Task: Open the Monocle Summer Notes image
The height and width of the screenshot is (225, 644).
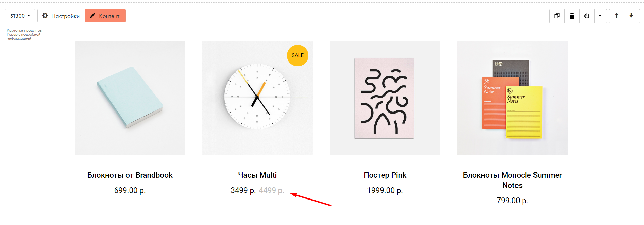Action: pos(512,98)
